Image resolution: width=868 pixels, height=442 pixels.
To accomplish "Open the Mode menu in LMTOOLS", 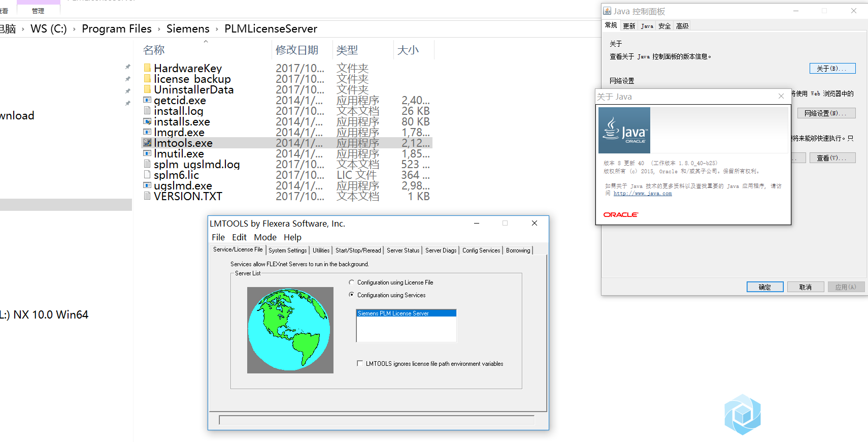I will 265,237.
